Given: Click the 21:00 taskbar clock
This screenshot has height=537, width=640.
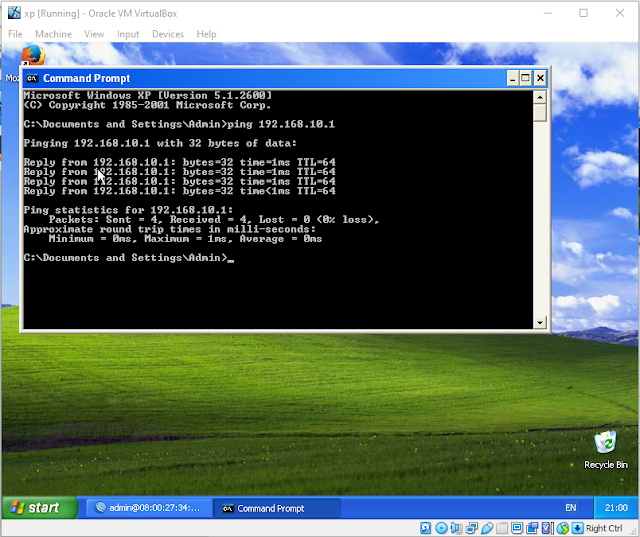Looking at the screenshot, I should [616, 508].
